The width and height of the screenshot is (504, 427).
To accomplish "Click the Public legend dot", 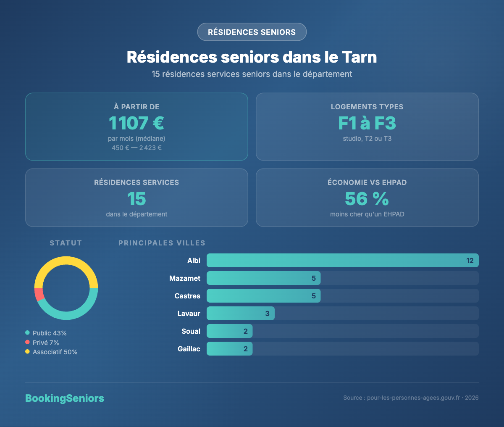I will pyautogui.click(x=27, y=333).
